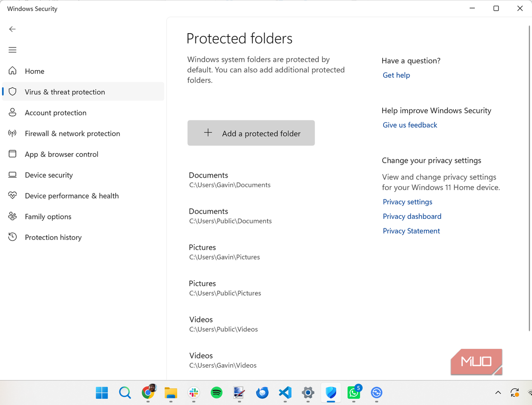
Task: Select Videos folder at C:\Users\Gavin\Videos
Action: pos(223,360)
